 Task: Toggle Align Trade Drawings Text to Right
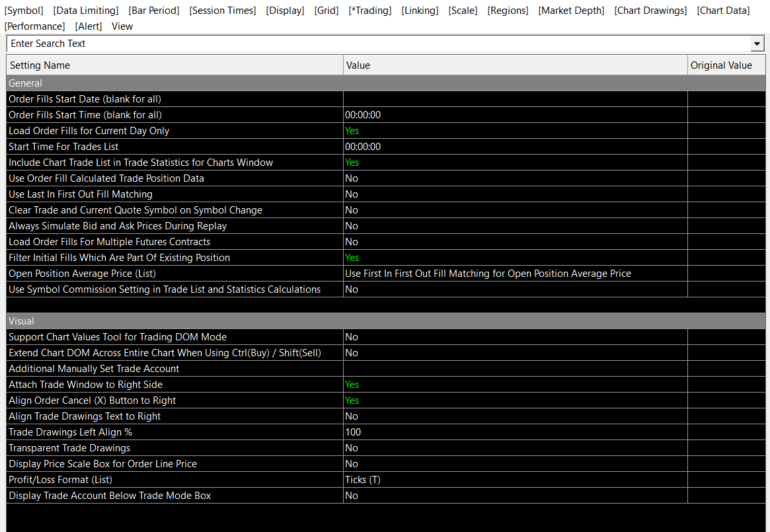pyautogui.click(x=515, y=416)
